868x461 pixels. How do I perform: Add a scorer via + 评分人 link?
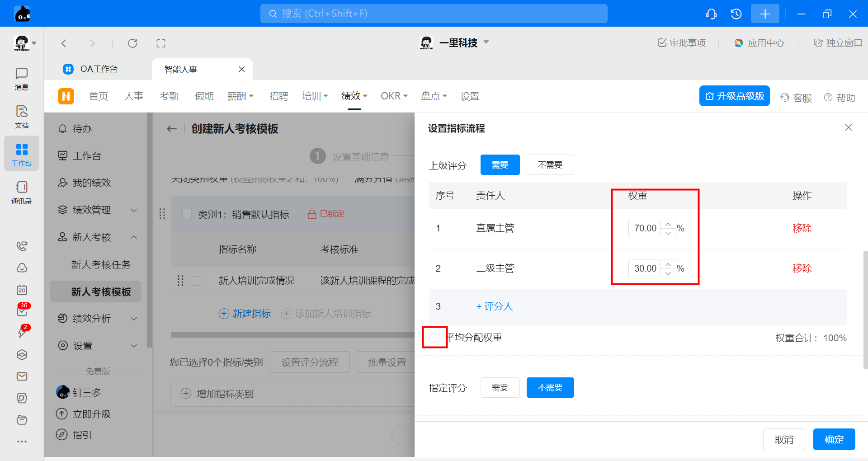click(x=494, y=306)
